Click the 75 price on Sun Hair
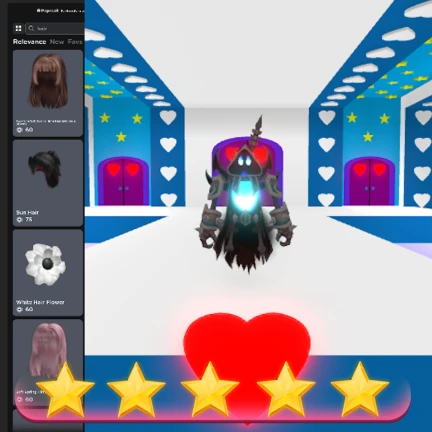The height and width of the screenshot is (432, 432). click(x=29, y=220)
